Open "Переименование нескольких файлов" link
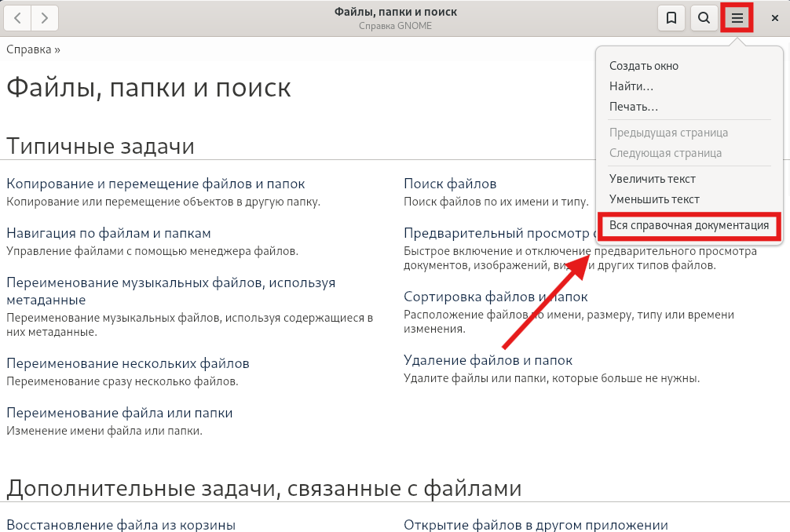 click(x=128, y=363)
